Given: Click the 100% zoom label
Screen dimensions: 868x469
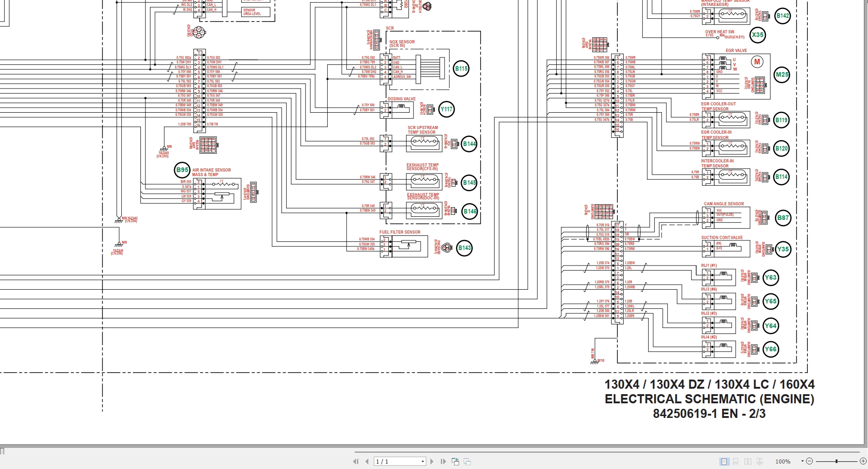Looking at the screenshot, I should (x=783, y=461).
